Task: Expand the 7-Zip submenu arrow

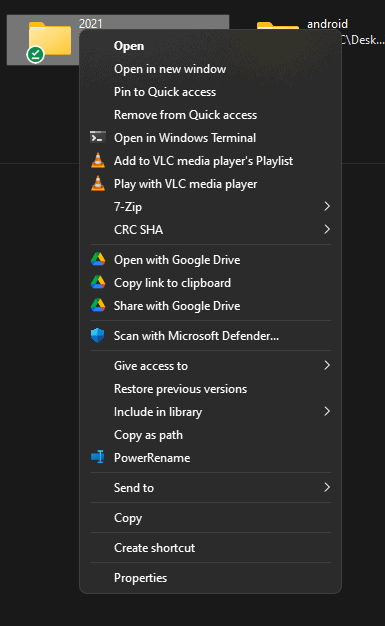Action: (327, 206)
